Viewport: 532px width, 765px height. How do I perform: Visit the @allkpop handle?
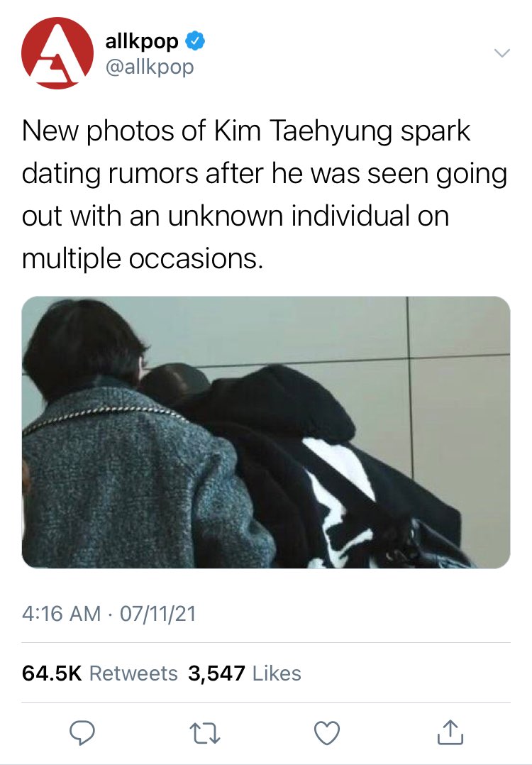pos(149,67)
